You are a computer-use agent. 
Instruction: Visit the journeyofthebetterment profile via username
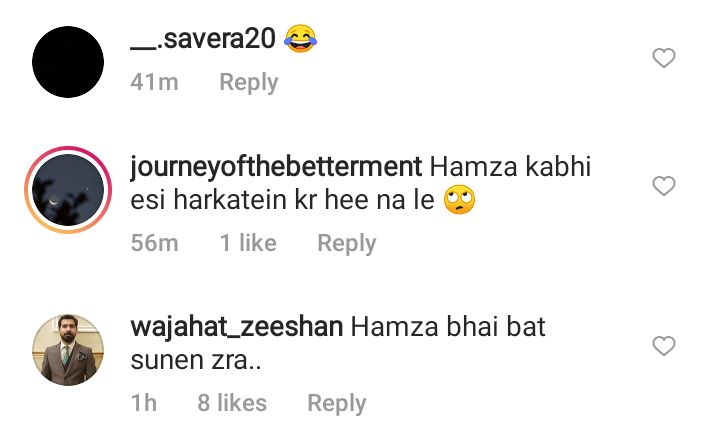click(276, 167)
